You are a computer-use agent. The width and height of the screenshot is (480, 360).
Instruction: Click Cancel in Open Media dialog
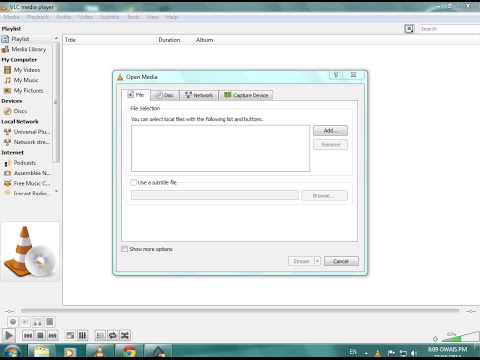[341, 261]
